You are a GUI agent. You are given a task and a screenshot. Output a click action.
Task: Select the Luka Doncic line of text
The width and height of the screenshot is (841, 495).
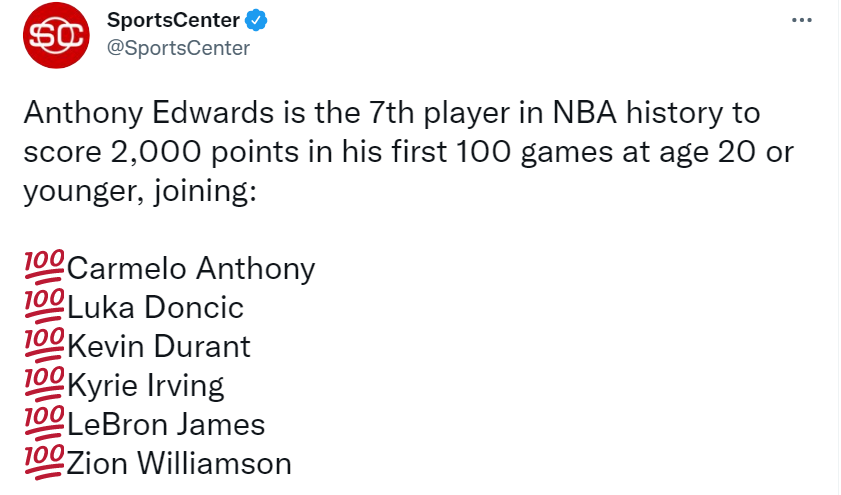[156, 307]
